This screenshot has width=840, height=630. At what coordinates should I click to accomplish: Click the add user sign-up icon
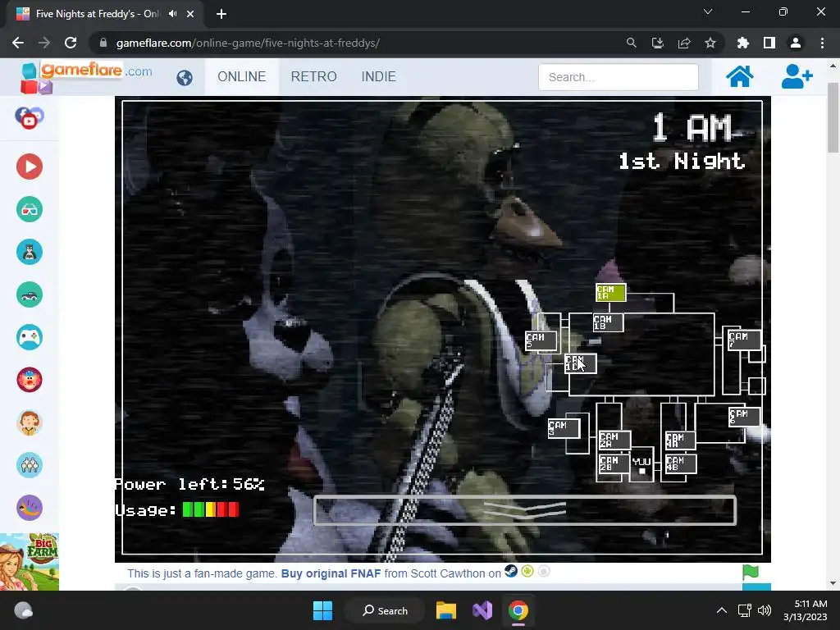tap(797, 76)
